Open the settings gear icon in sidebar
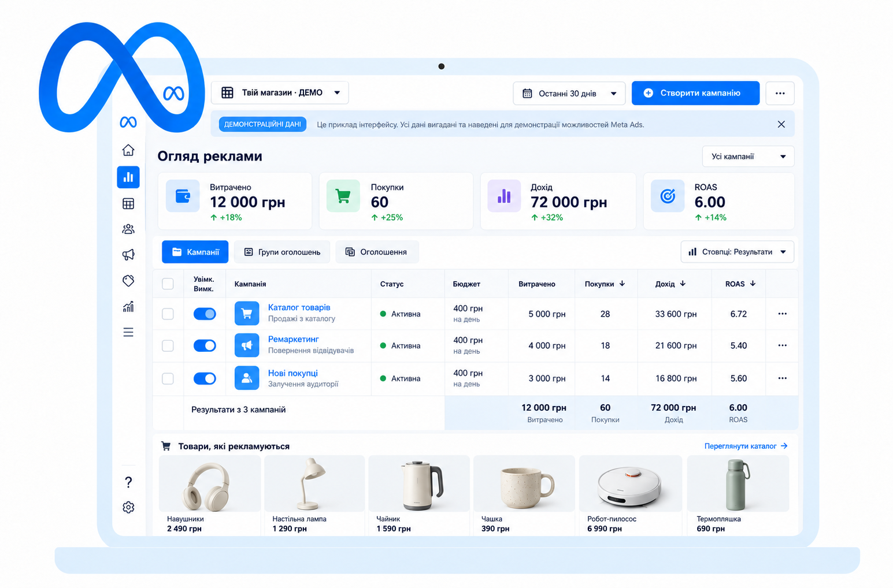 pyautogui.click(x=128, y=507)
